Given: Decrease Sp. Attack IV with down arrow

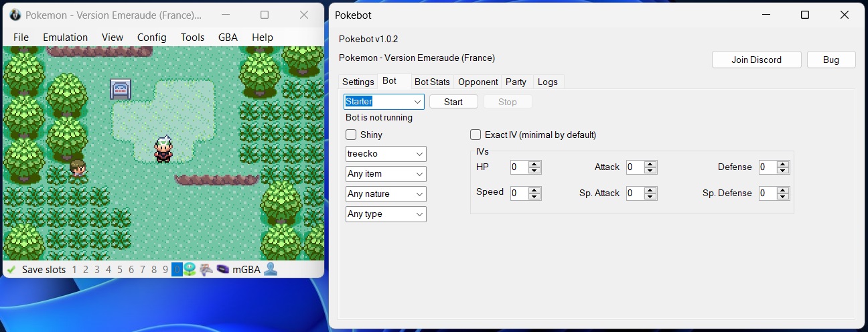Looking at the screenshot, I should (650, 197).
